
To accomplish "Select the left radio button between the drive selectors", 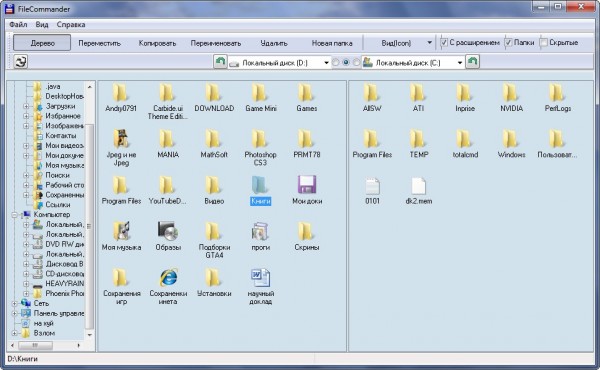I will [x=336, y=62].
